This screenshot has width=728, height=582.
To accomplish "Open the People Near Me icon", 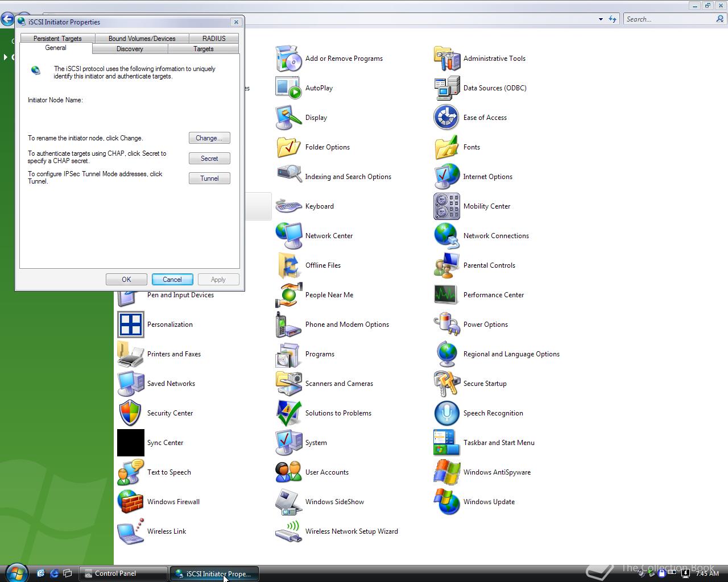I will [289, 295].
